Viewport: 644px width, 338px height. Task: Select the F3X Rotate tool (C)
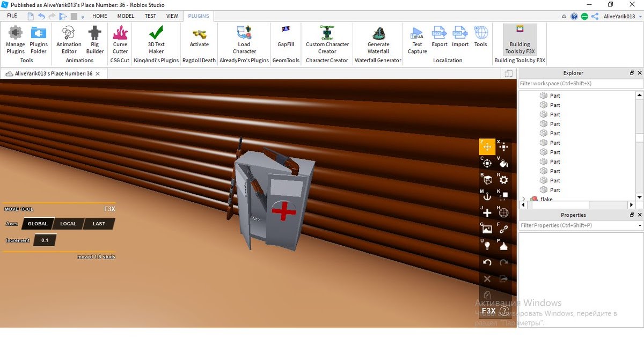click(x=487, y=163)
